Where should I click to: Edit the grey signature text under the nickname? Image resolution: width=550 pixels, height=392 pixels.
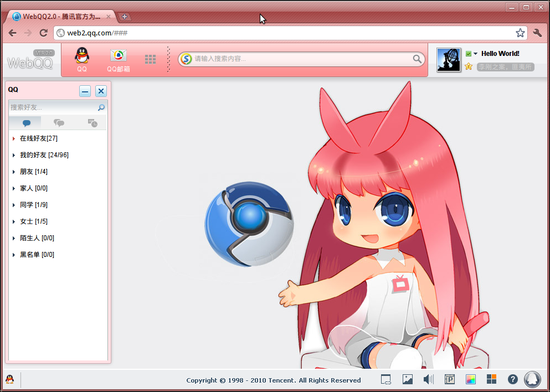(506, 66)
